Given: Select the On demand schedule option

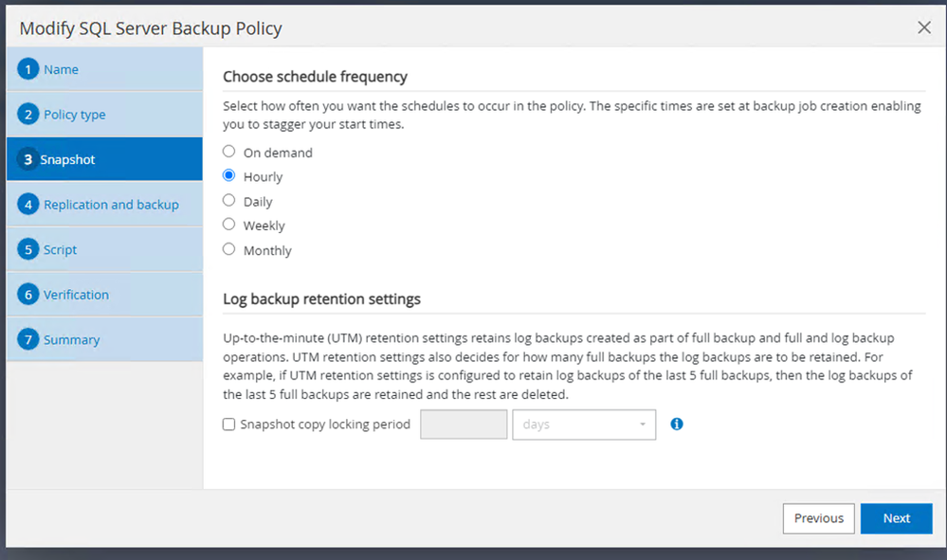Looking at the screenshot, I should 228,152.
